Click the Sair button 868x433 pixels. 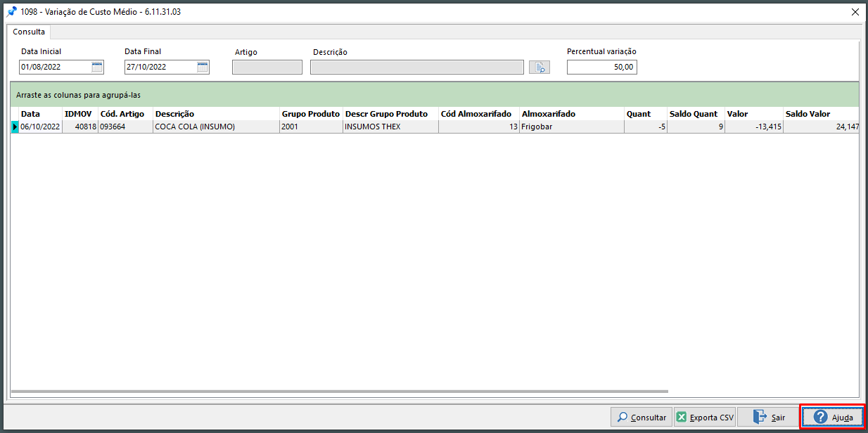pyautogui.click(x=768, y=417)
